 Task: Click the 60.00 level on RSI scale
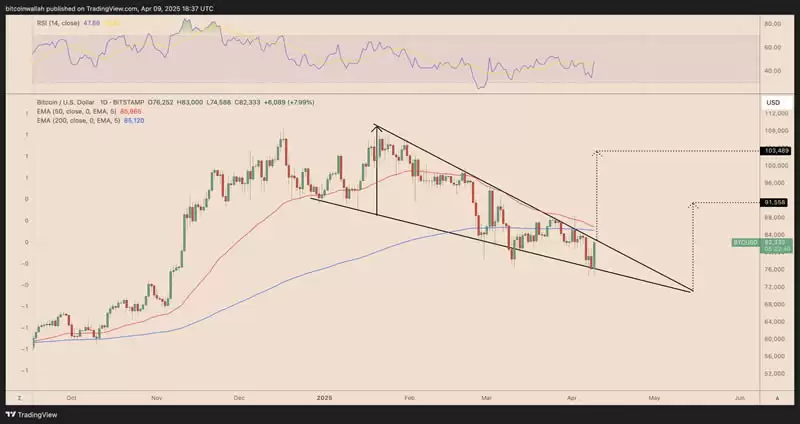(x=772, y=47)
